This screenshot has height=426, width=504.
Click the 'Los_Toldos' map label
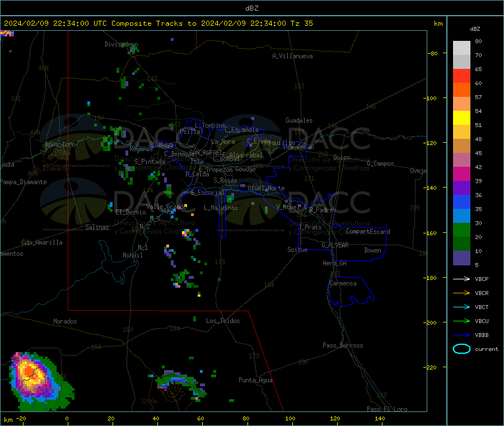(x=223, y=321)
